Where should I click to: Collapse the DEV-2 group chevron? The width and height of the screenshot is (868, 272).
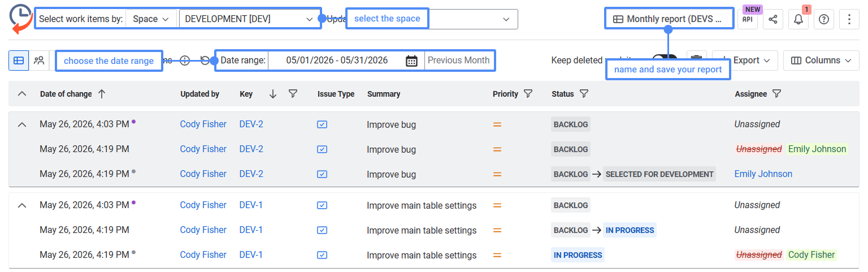[x=22, y=124]
